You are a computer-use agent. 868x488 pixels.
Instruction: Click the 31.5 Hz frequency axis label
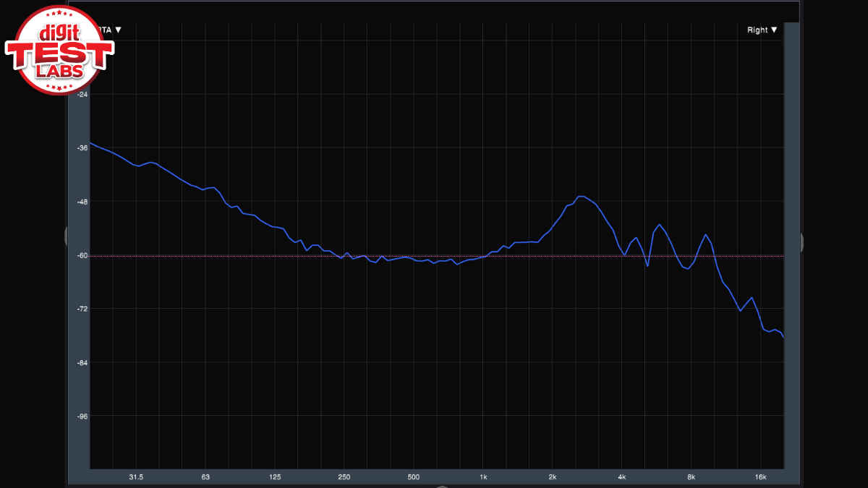(x=136, y=477)
